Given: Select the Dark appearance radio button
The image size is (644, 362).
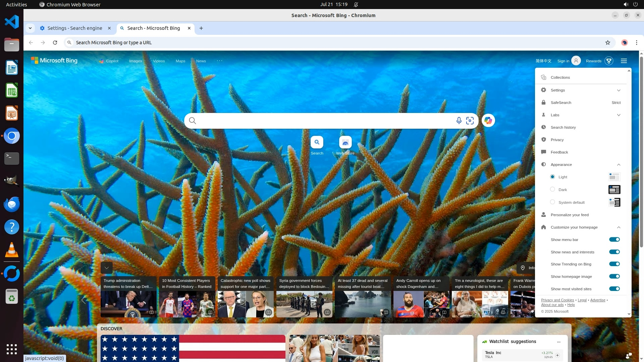Looking at the screenshot, I should coord(552,189).
